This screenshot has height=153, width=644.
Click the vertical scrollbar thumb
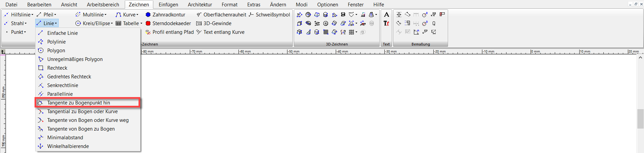click(x=640, y=119)
